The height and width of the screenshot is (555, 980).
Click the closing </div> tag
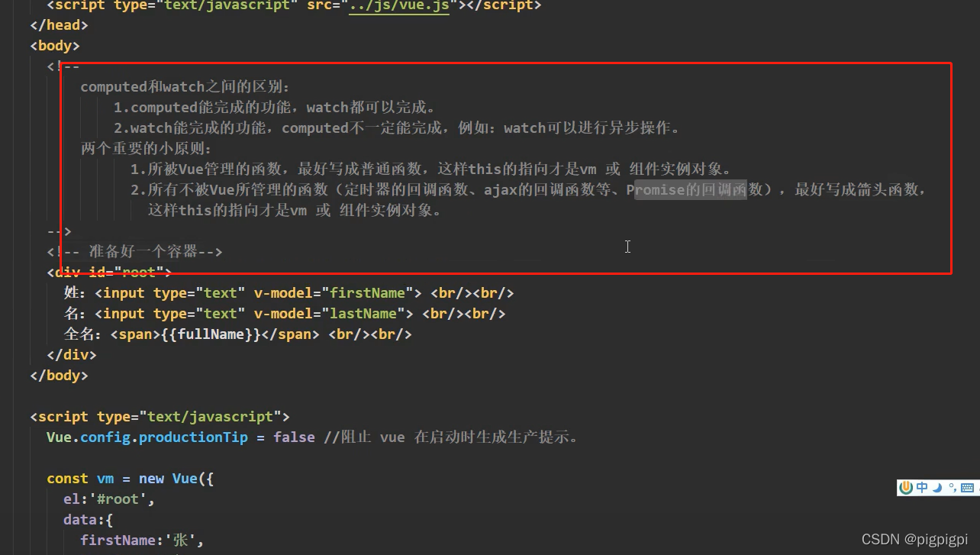click(72, 355)
